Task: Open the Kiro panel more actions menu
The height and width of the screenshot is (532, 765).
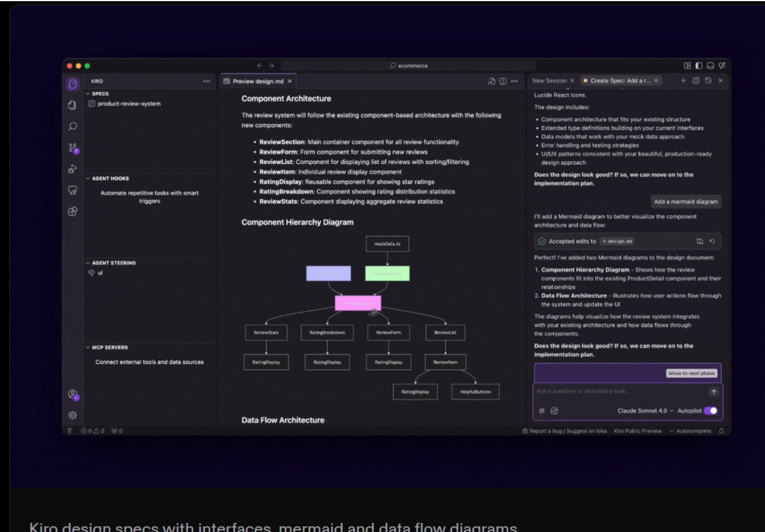Action: tap(207, 81)
